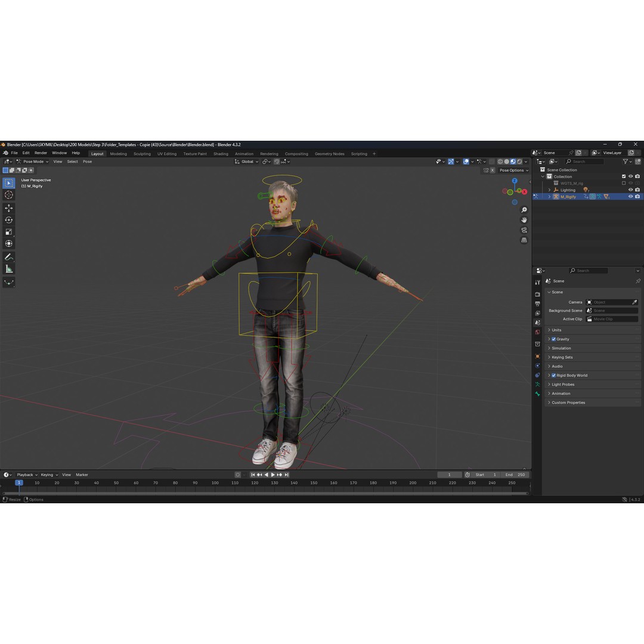Expand the Units panel
The height and width of the screenshot is (644, 644).
[592, 330]
